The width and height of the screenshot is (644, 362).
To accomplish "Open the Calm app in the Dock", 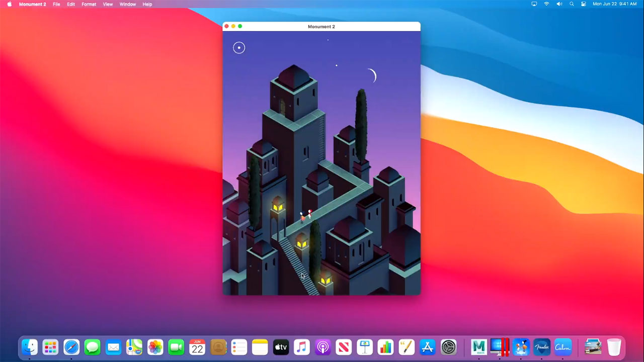I will [563, 347].
